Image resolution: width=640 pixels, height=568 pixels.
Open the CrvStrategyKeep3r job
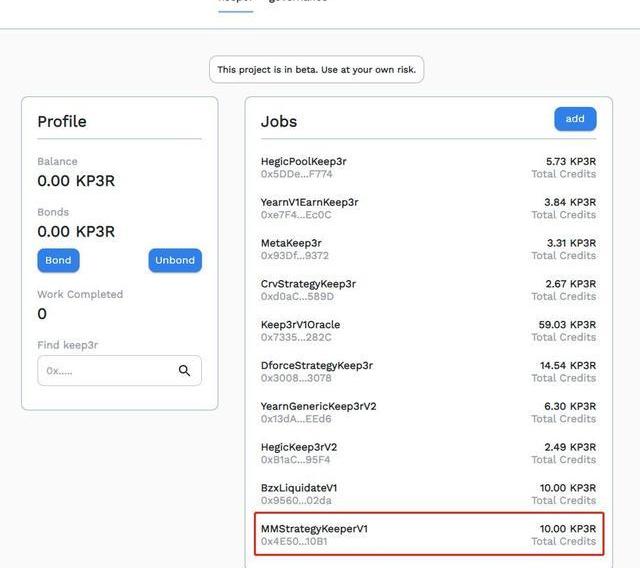pos(308,284)
